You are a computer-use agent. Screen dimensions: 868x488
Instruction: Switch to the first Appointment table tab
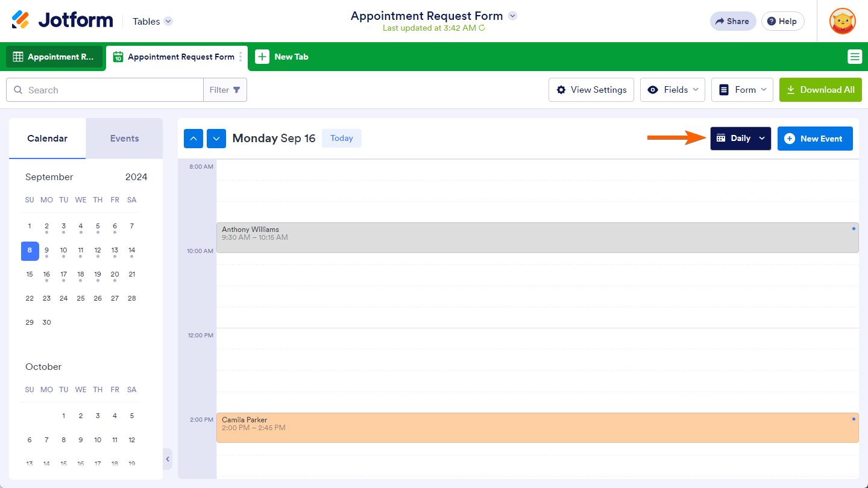click(54, 57)
